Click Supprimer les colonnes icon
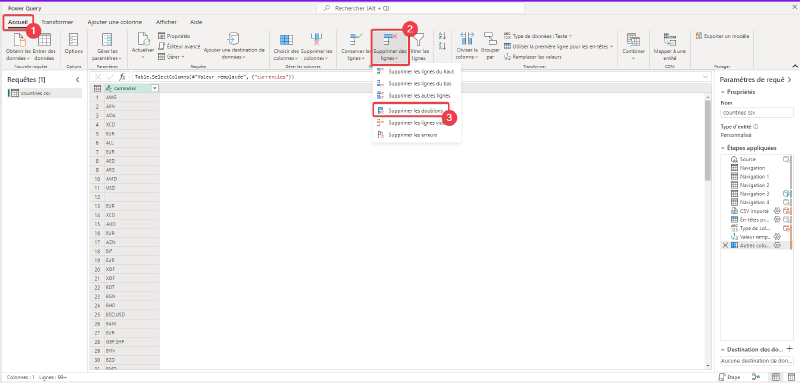 click(x=316, y=40)
